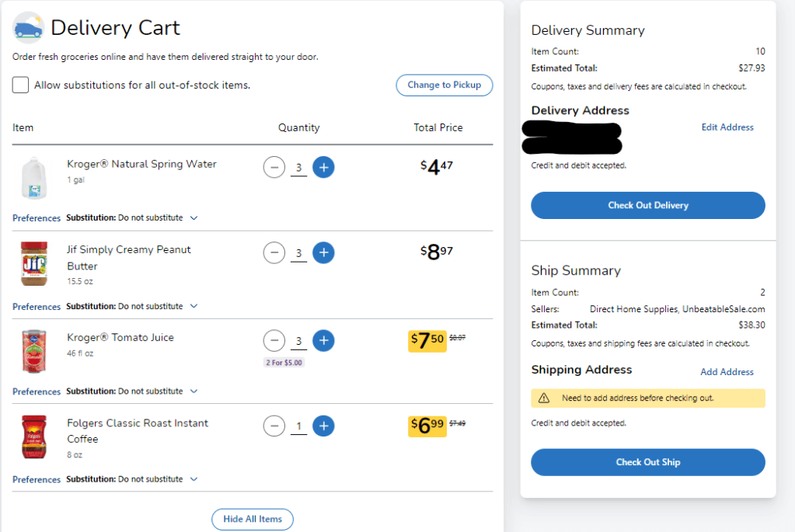Open Edit Address for delivery
This screenshot has height=532, width=795.
[727, 127]
